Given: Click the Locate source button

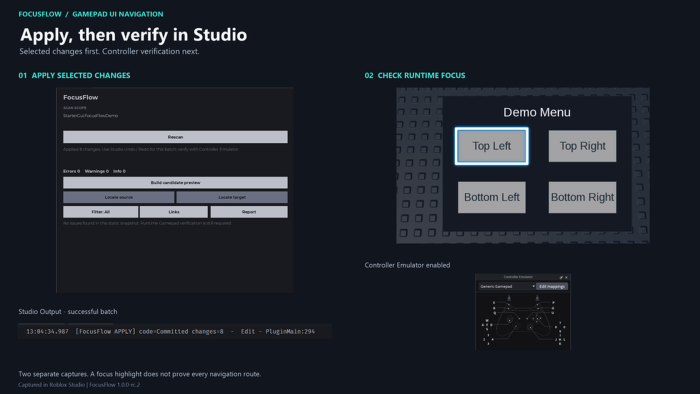Looking at the screenshot, I should click(118, 197).
